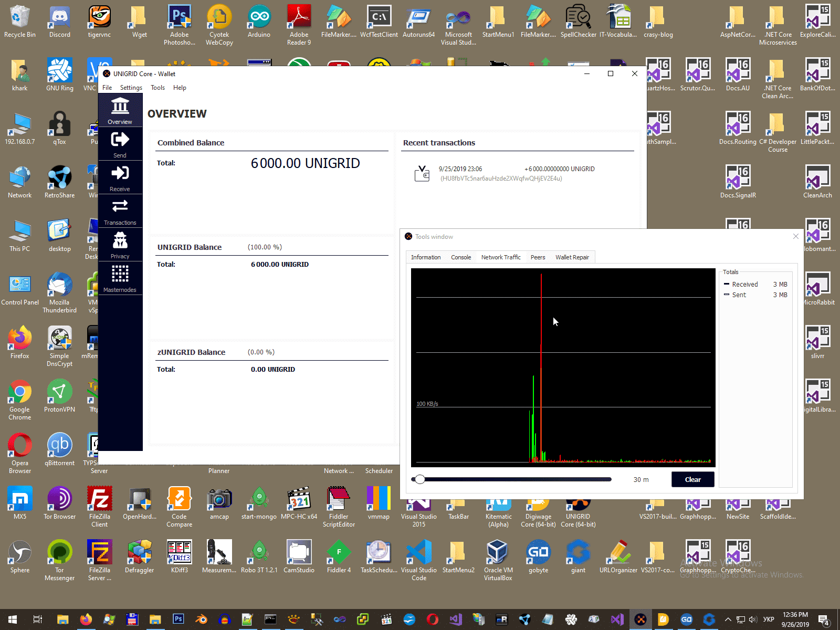The width and height of the screenshot is (840, 630).
Task: Open Masternodes page in wallet sidebar
Action: [x=120, y=278]
